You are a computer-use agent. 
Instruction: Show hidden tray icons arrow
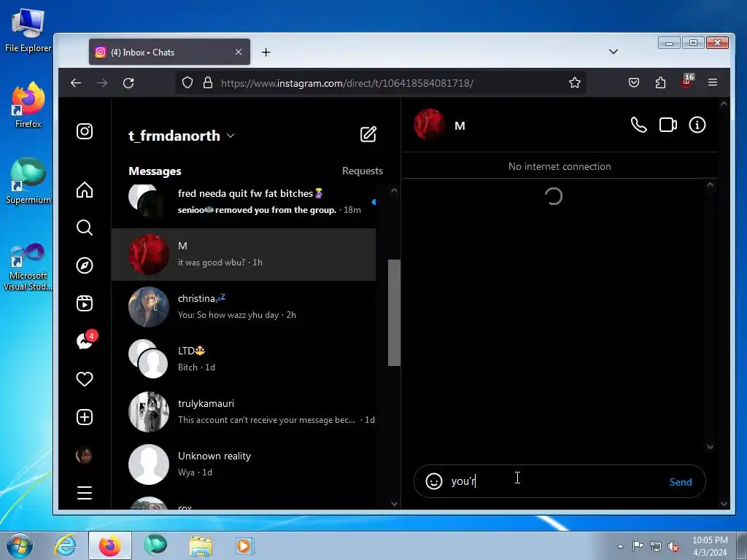(620, 546)
